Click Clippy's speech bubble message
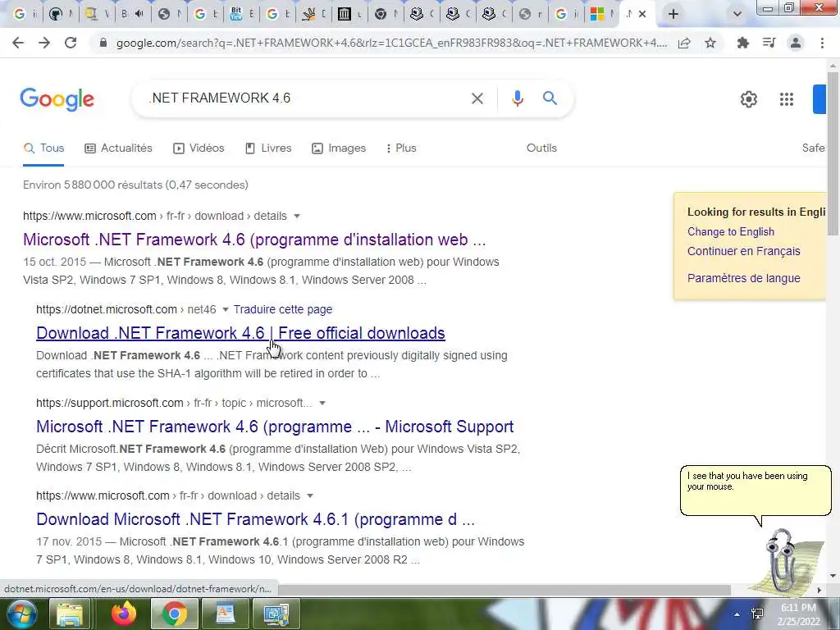Screen dimensions: 840x630 (756, 491)
